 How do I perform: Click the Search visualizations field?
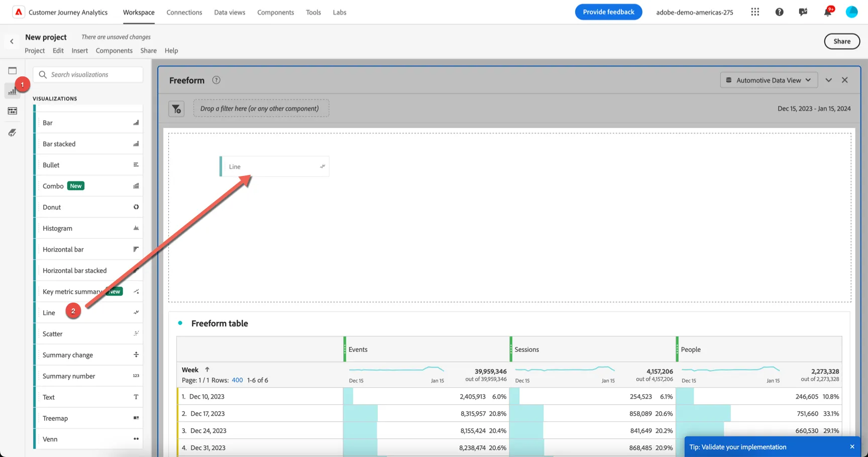tap(88, 74)
